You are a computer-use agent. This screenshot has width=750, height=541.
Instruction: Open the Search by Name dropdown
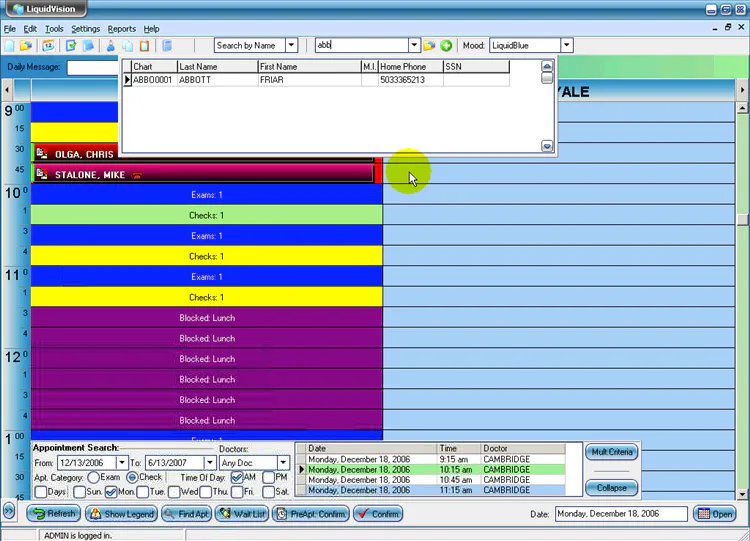point(291,45)
